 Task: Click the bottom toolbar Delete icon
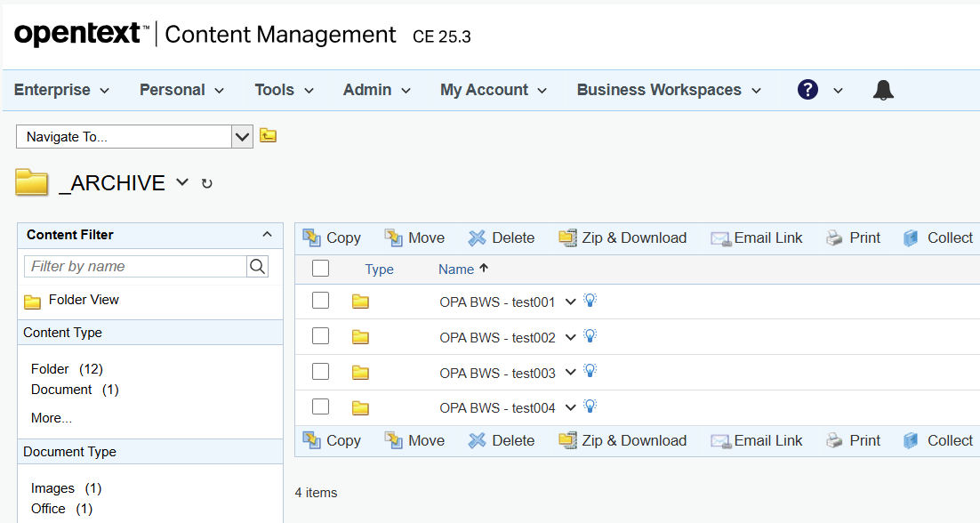coord(477,440)
